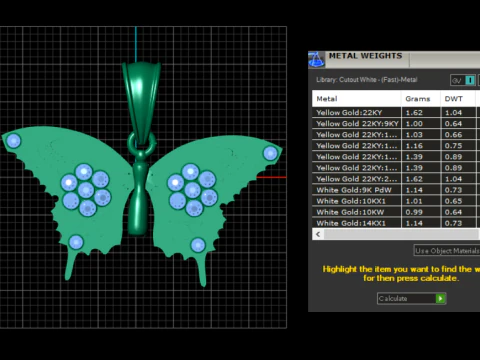Click the Library: Cutout White - (Fast)-Metal label
480x360 pixels.
(367, 80)
